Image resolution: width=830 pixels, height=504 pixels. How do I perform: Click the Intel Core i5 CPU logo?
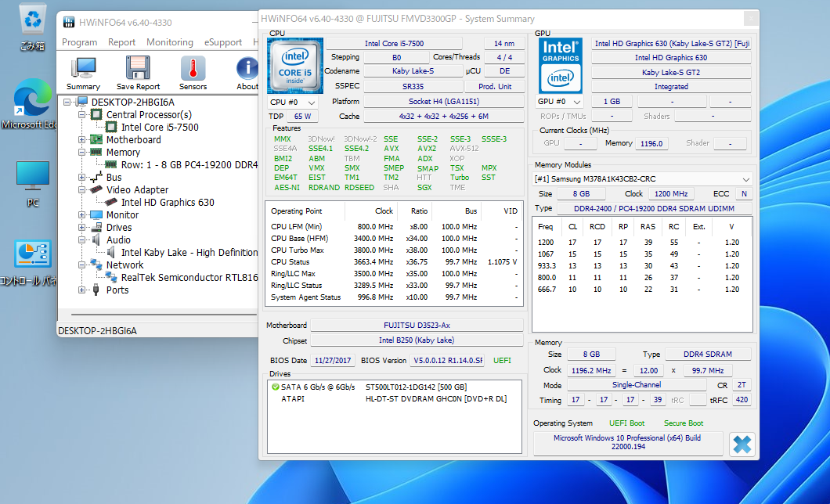(x=295, y=66)
